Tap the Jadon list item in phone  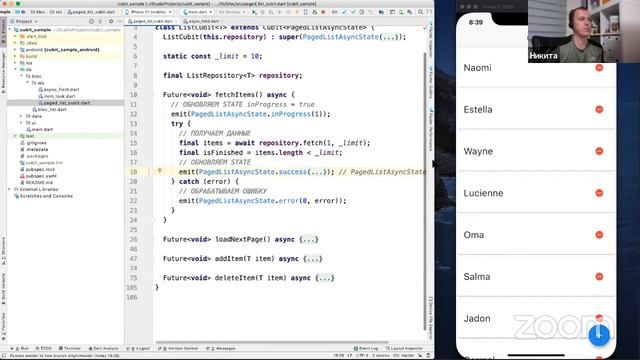pos(536,318)
